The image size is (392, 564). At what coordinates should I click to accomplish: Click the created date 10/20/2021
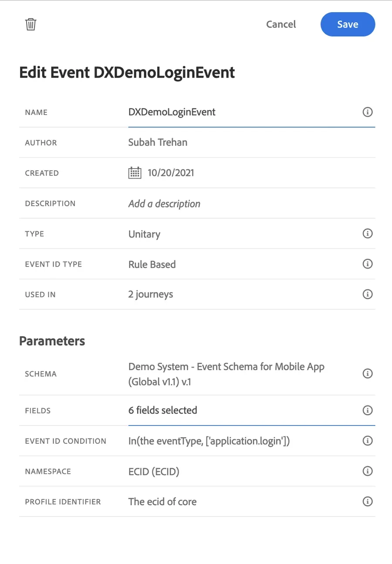(x=171, y=173)
